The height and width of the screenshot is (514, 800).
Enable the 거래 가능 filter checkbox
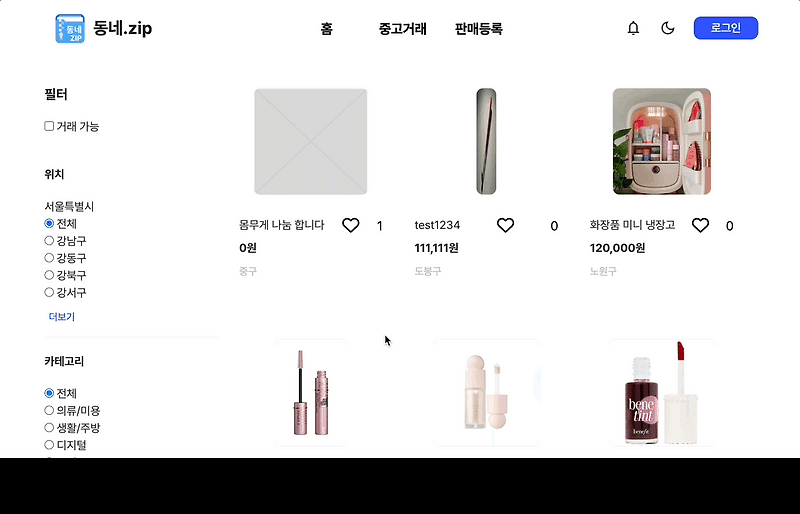pyautogui.click(x=49, y=126)
